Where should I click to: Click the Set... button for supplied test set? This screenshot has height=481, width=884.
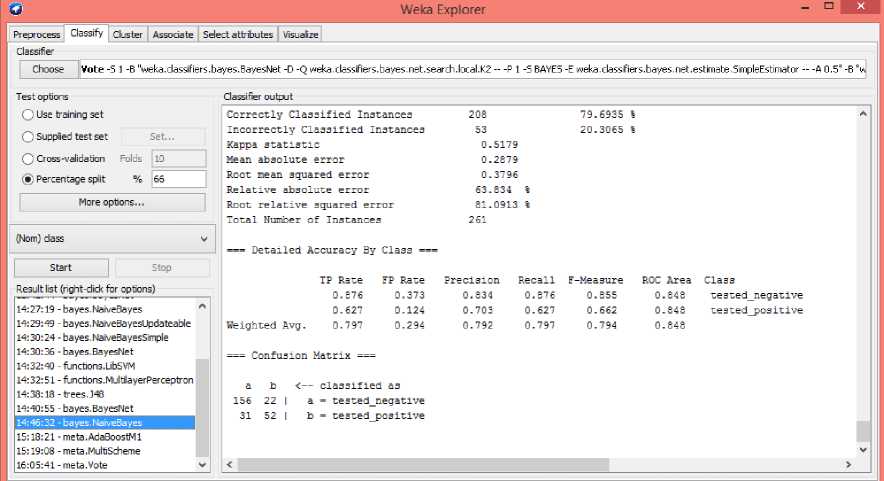(x=163, y=136)
